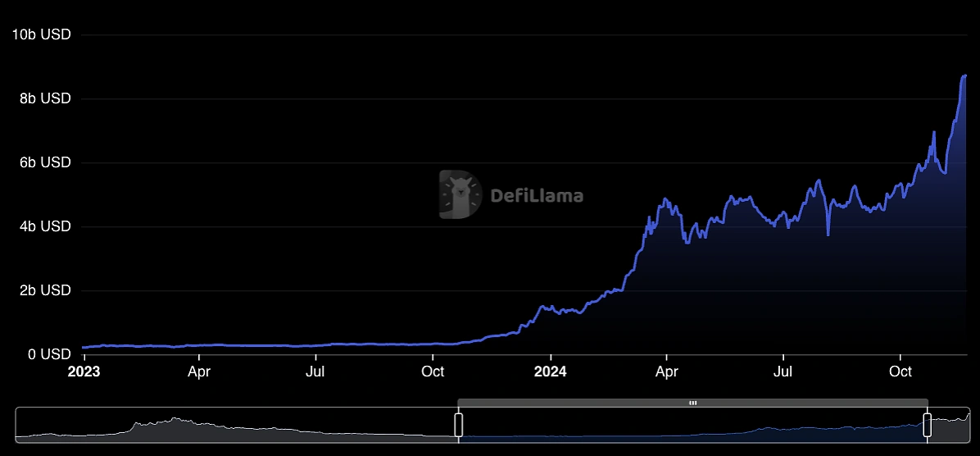980x456 pixels.
Task: Click the sharp dip in the line around August 2024
Action: point(828,235)
